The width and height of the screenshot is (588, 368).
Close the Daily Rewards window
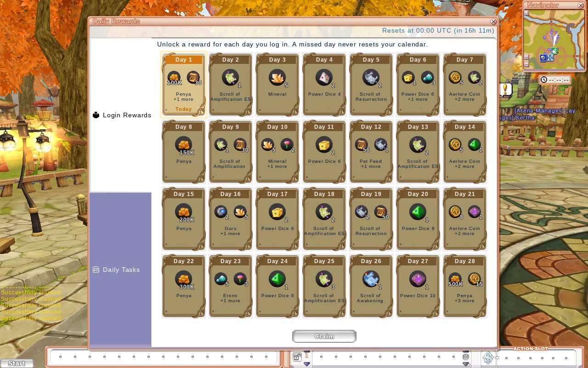pos(493,22)
